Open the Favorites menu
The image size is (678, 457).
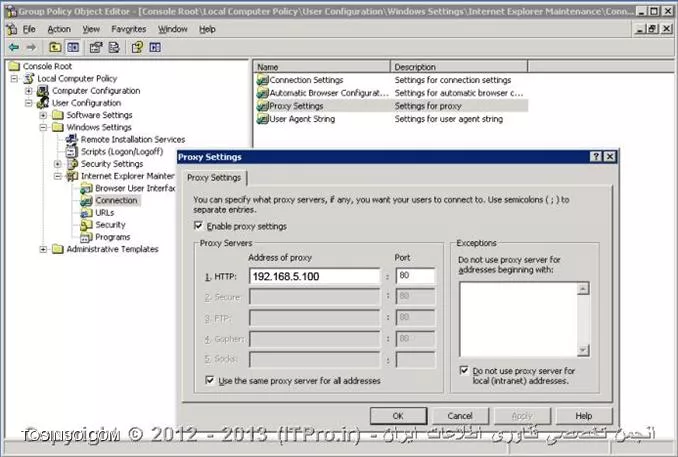pyautogui.click(x=129, y=29)
